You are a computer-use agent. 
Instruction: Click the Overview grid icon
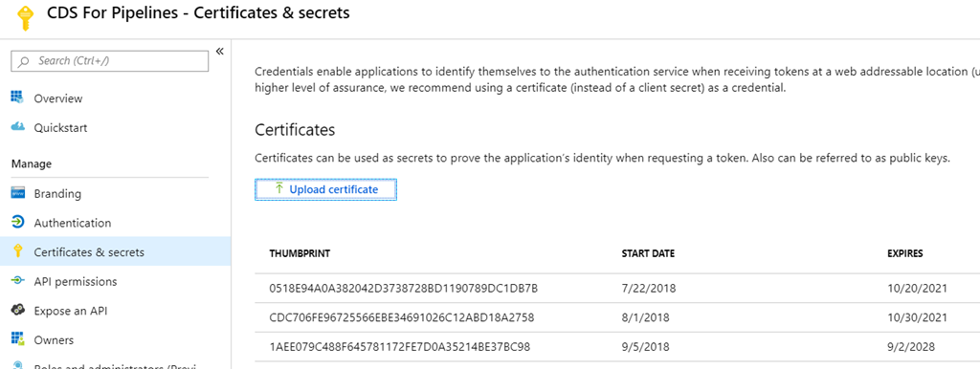(x=17, y=98)
